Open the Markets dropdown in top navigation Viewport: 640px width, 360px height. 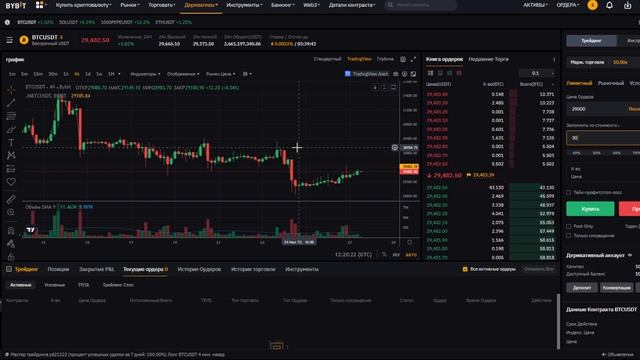130,5
